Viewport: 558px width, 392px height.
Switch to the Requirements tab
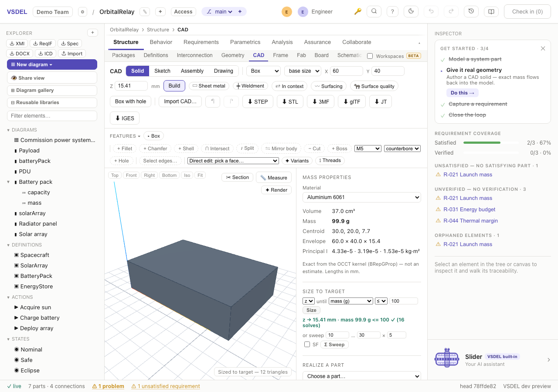pyautogui.click(x=201, y=42)
